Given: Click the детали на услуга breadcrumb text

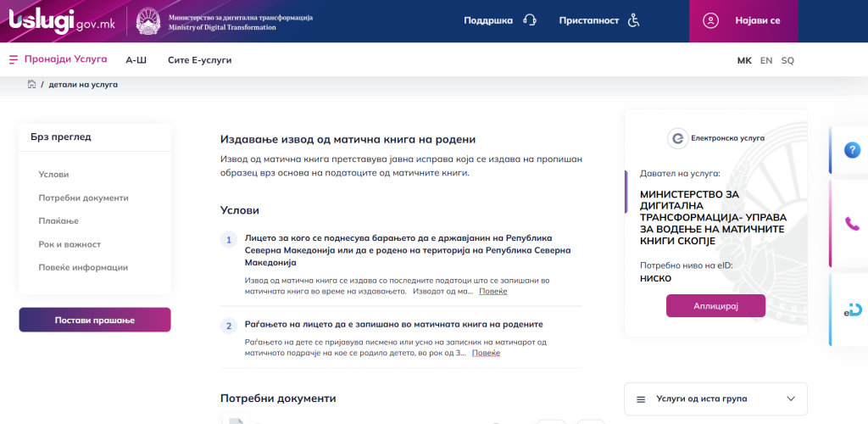Looking at the screenshot, I should pos(83,85).
